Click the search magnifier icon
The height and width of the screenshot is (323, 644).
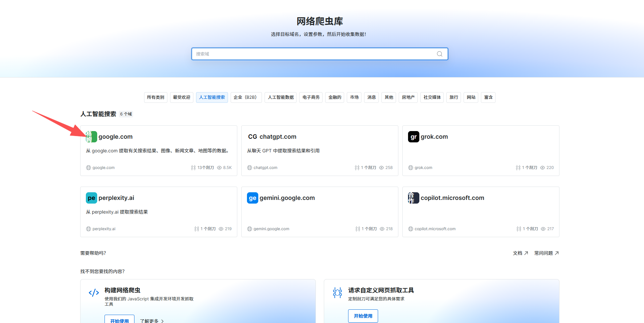[x=439, y=54]
